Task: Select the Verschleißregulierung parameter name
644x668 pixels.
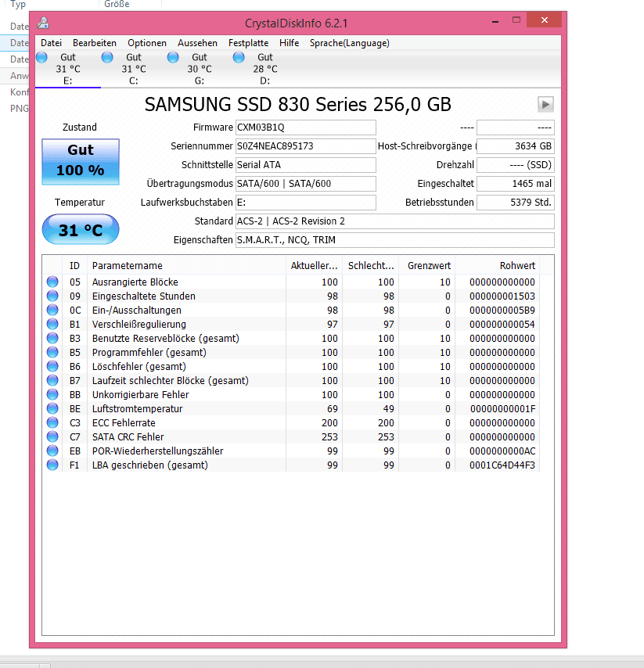Action: point(139,324)
